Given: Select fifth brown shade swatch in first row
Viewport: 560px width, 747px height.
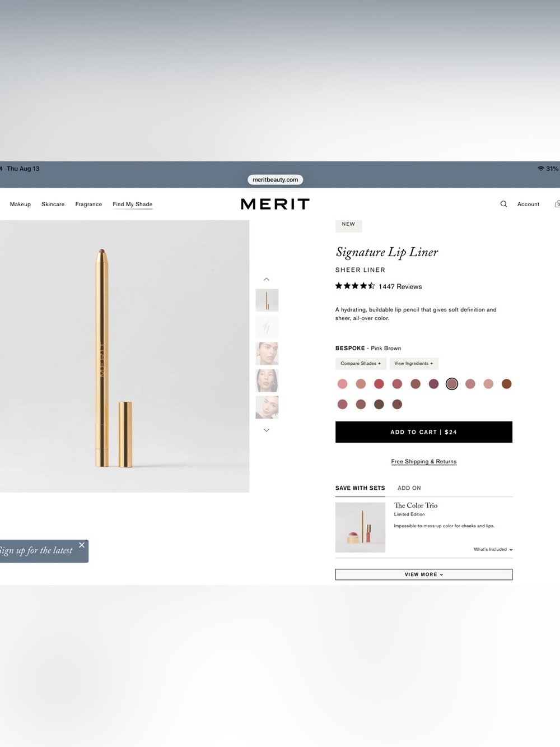Looking at the screenshot, I should 416,384.
